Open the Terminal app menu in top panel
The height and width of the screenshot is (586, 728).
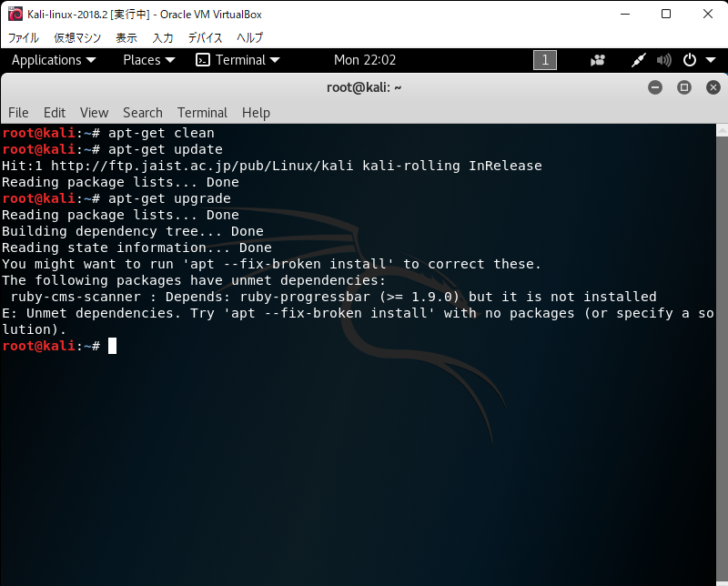point(238,60)
